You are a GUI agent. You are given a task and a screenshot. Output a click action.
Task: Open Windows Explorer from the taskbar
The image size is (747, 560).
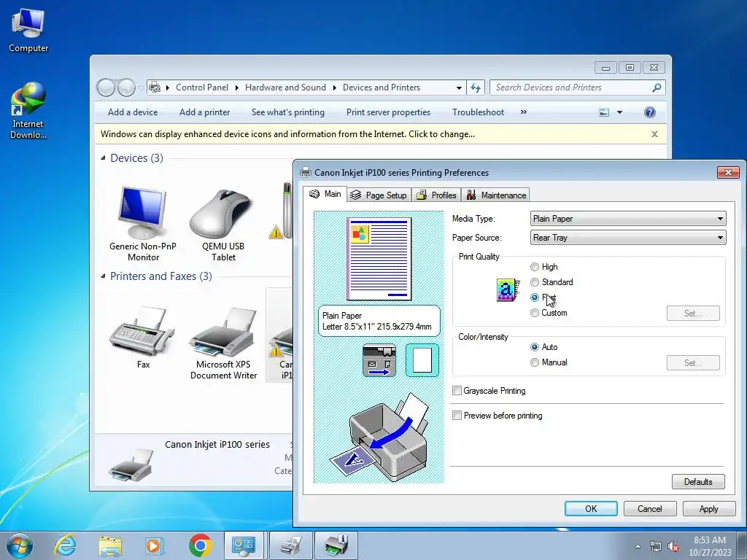[110, 545]
